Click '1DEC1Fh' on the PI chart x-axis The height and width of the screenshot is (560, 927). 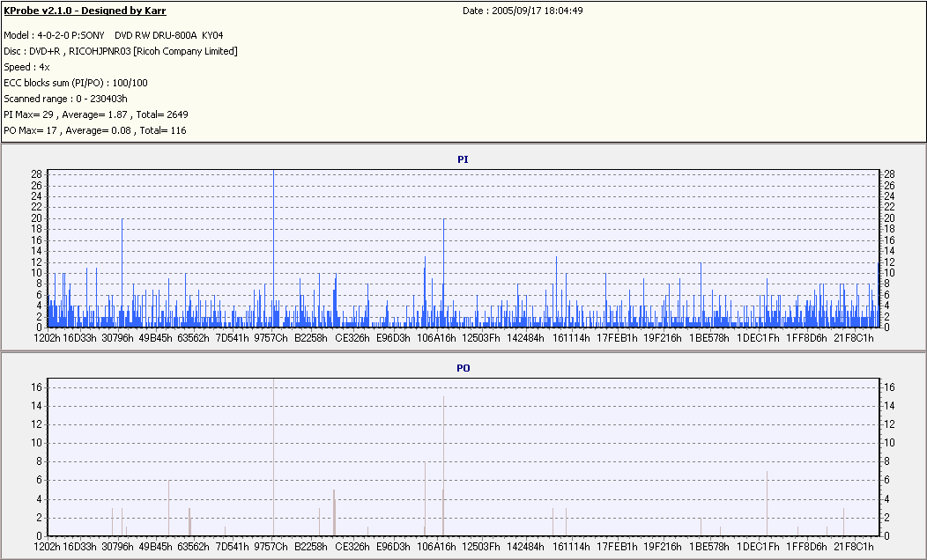pos(758,338)
